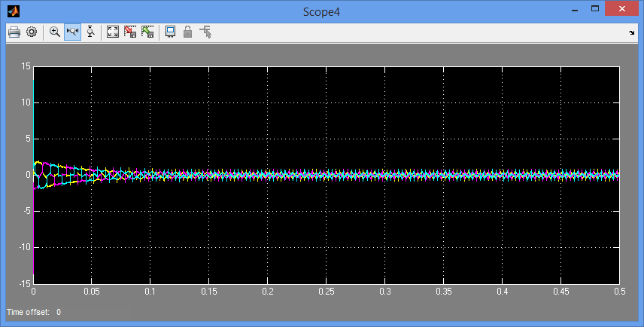Viewport: 644px width, 327px height.
Task: Click the x-axis label 0.5
Action: click(x=620, y=292)
